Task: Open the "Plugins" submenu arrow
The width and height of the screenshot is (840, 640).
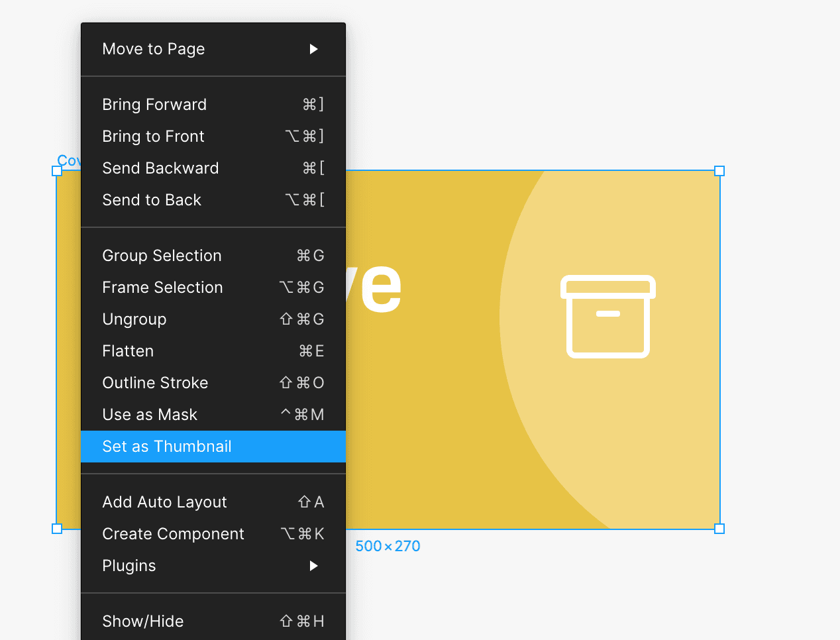Action: coord(314,566)
